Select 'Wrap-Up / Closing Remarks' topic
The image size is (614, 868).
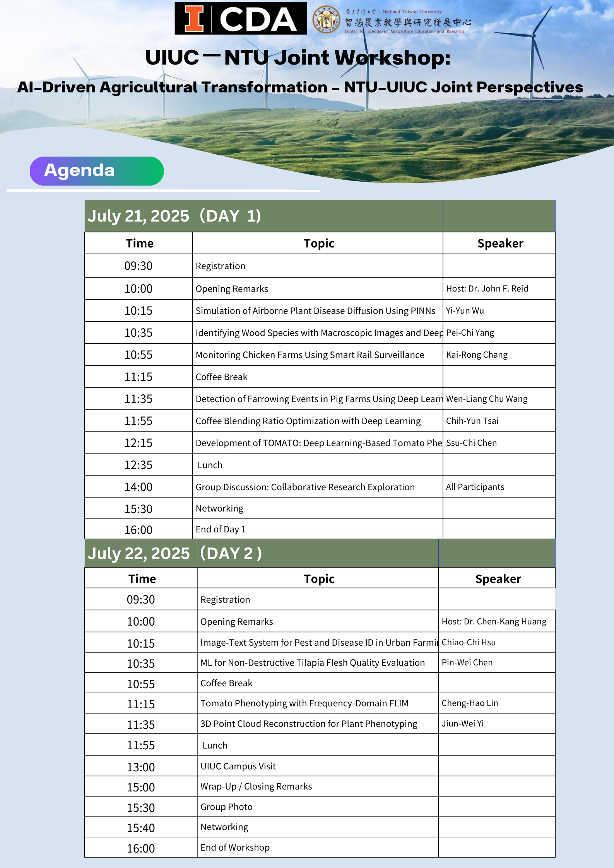click(x=256, y=786)
